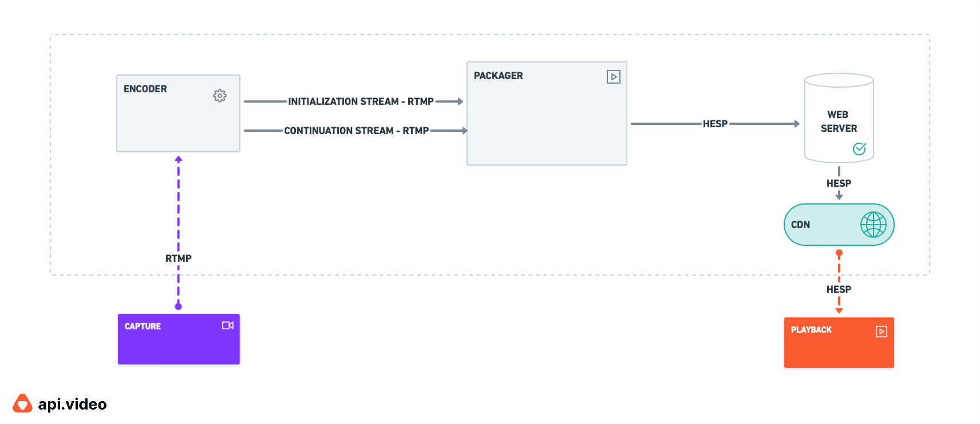
Task: Click the play icon in Packager box
Action: click(x=614, y=77)
